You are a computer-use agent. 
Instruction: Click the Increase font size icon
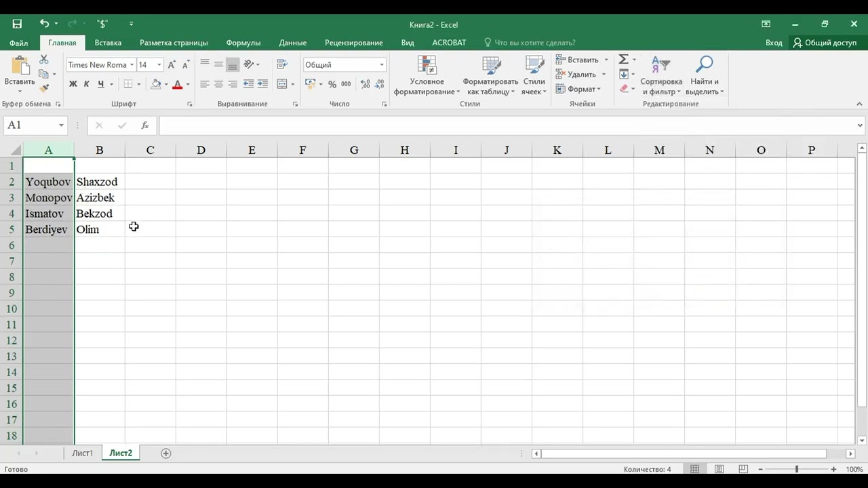click(172, 64)
